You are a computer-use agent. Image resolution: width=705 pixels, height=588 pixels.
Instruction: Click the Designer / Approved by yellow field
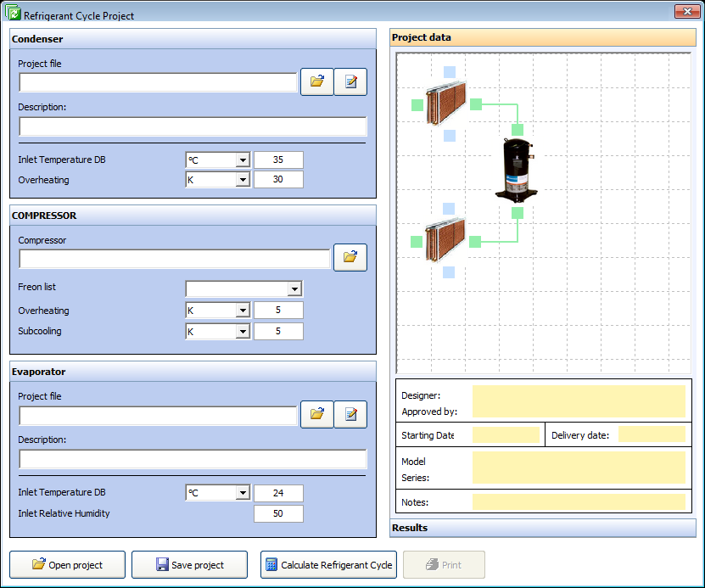[x=579, y=401]
